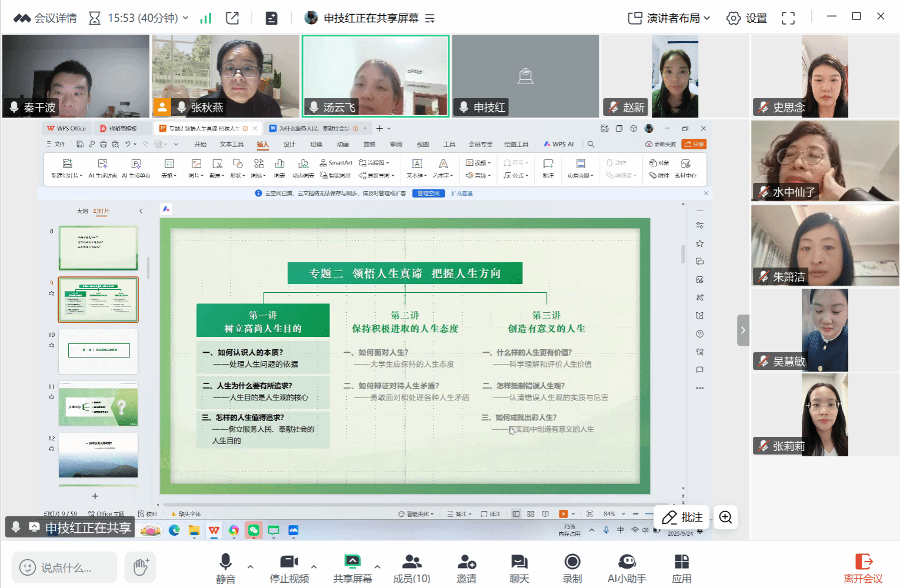Expand the meeting timer dropdown
The height and width of the screenshot is (588, 900).
(x=185, y=18)
